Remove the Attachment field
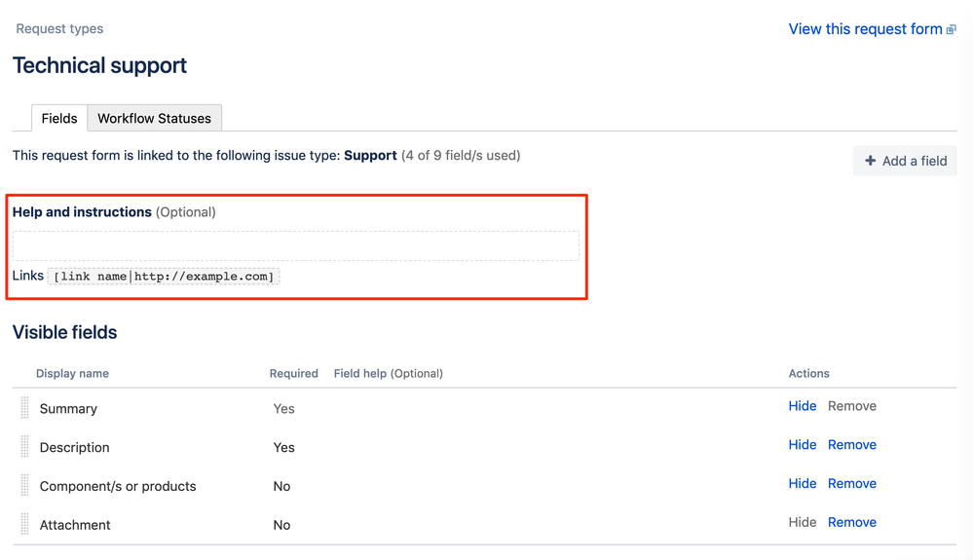 [852, 522]
